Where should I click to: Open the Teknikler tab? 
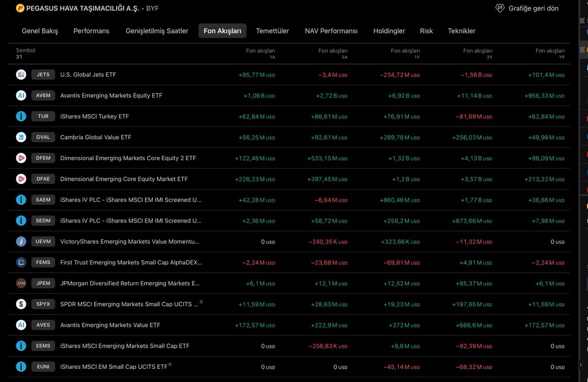462,31
